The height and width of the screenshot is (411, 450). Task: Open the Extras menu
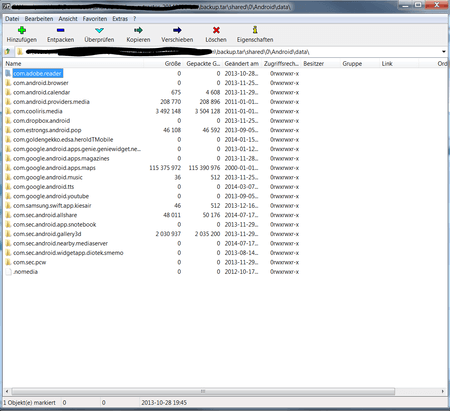tap(120, 19)
